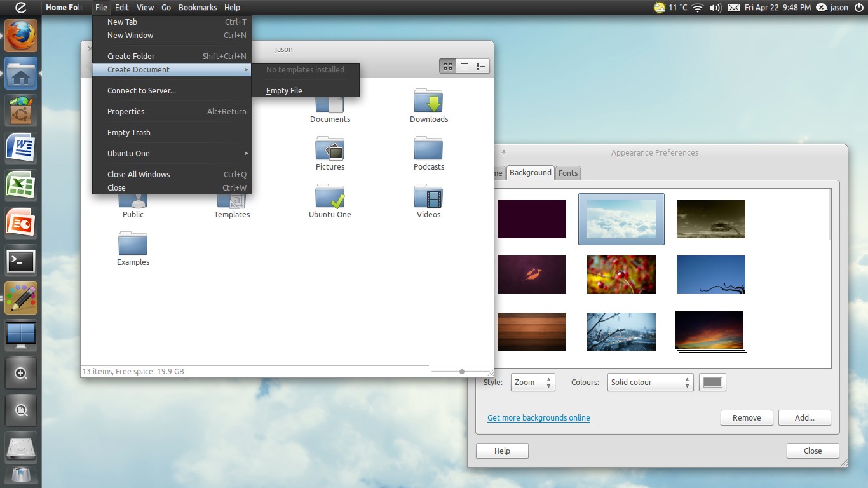Follow Get more backgrounds online link
The width and height of the screenshot is (868, 488).
click(539, 418)
